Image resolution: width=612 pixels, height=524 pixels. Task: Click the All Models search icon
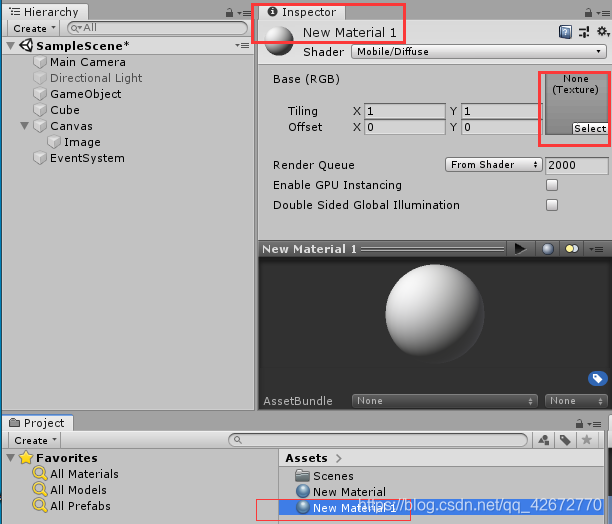(x=40, y=489)
